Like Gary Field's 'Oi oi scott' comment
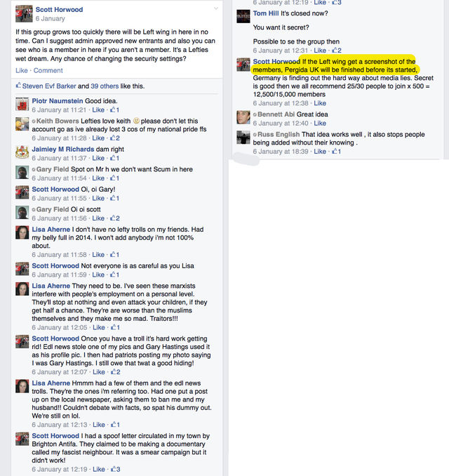 click(x=98, y=218)
